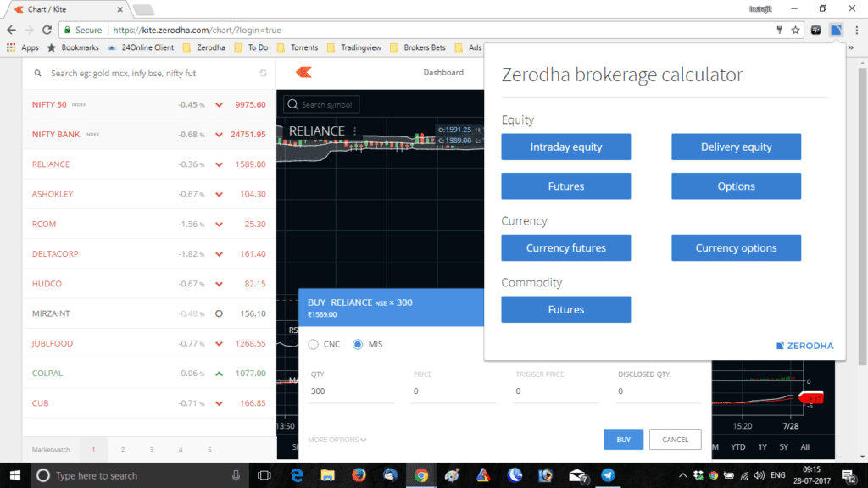Viewport: 868px width, 488px height.
Task: Open the Intraday equity calculator
Action: click(565, 147)
